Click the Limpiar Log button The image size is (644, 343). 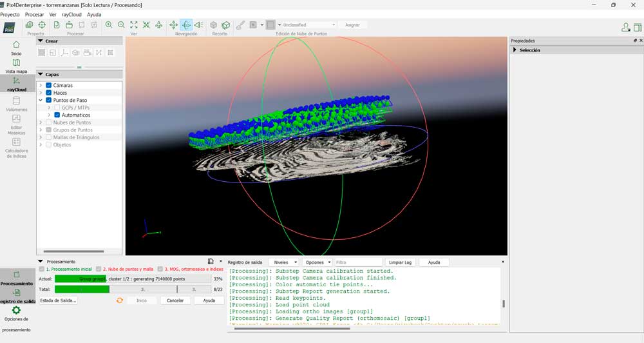(x=401, y=262)
